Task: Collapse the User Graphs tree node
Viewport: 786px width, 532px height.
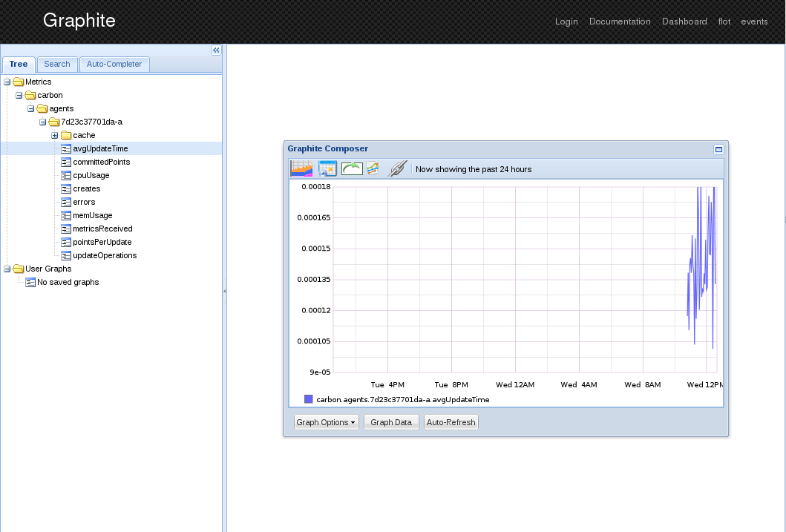Action: click(7, 269)
